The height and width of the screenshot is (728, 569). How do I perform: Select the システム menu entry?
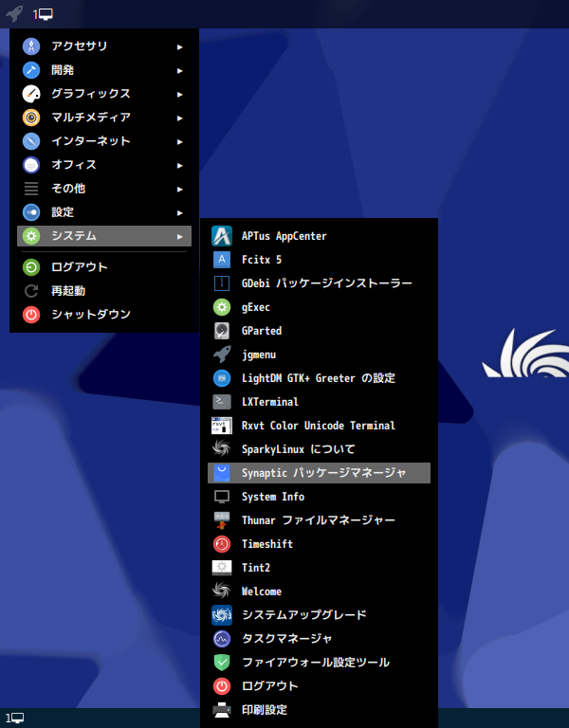point(104,236)
